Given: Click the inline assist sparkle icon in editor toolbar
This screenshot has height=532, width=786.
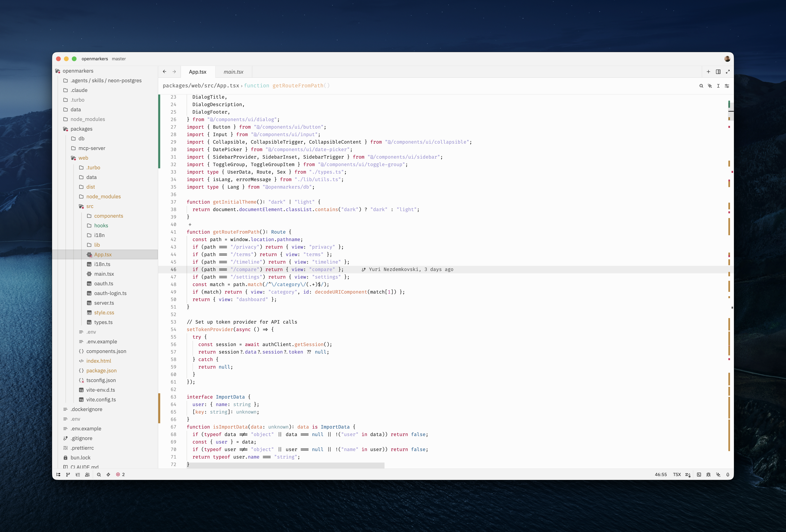Looking at the screenshot, I should click(710, 86).
